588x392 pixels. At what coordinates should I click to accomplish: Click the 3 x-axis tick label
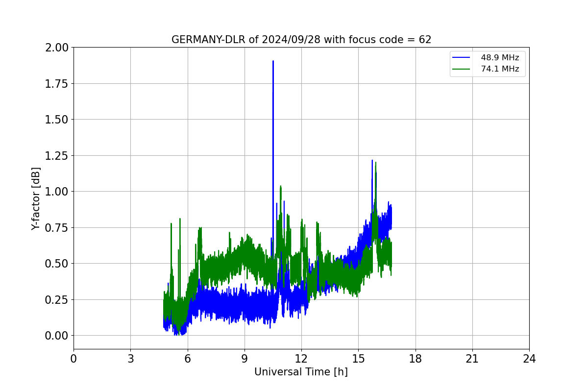130,359
